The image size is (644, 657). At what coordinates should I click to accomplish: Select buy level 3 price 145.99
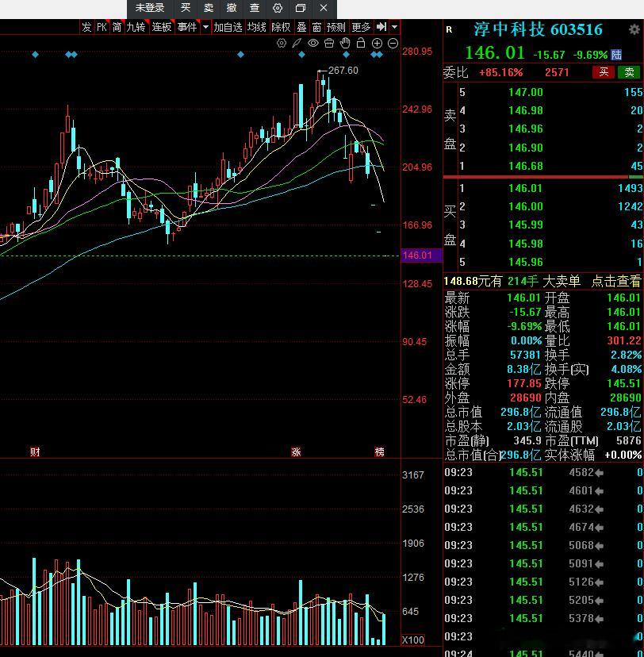click(x=526, y=225)
